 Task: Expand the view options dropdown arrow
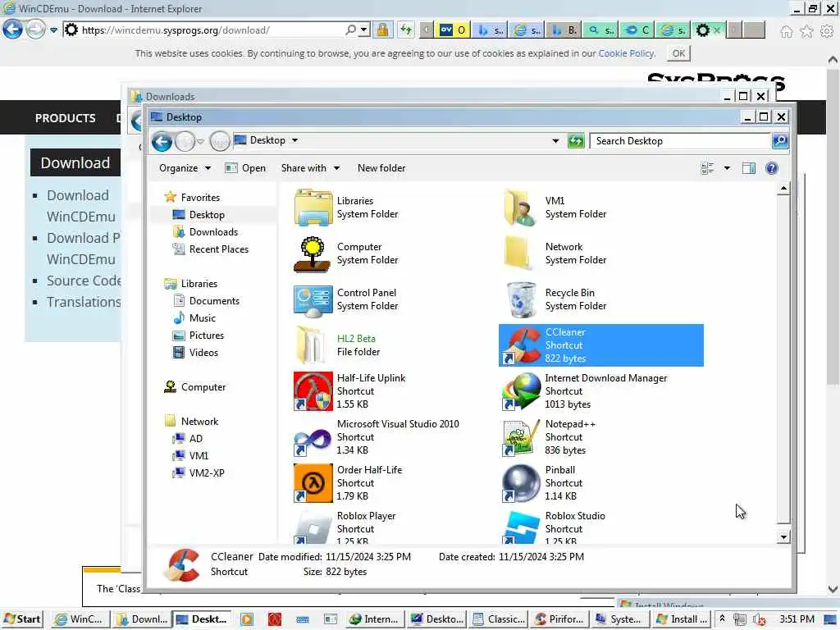tap(727, 169)
